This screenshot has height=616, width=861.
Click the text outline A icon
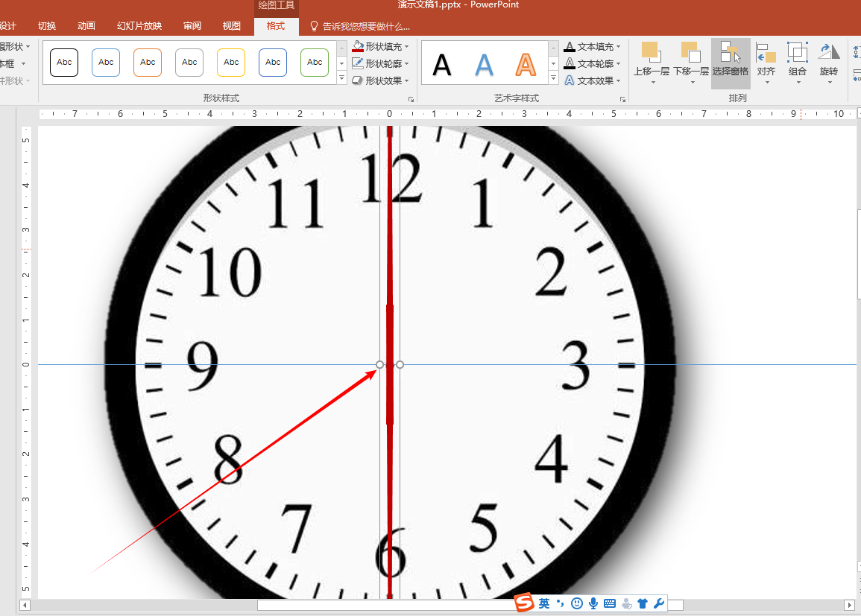570,63
